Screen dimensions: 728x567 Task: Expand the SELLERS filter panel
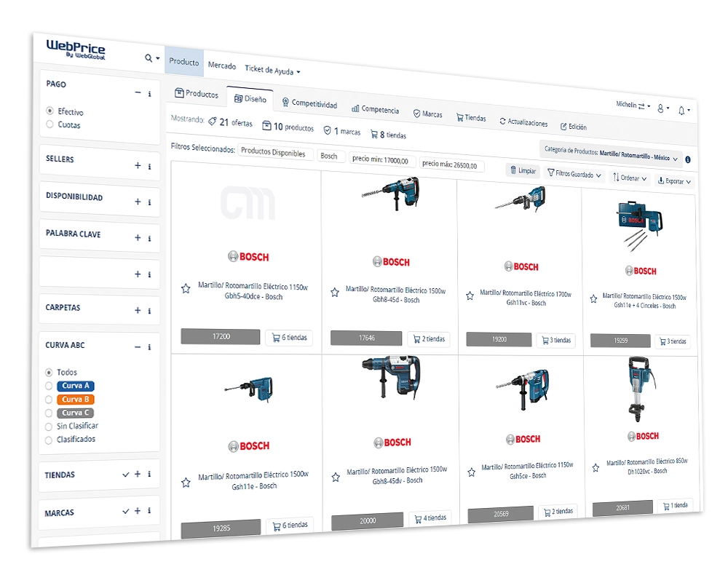[138, 165]
